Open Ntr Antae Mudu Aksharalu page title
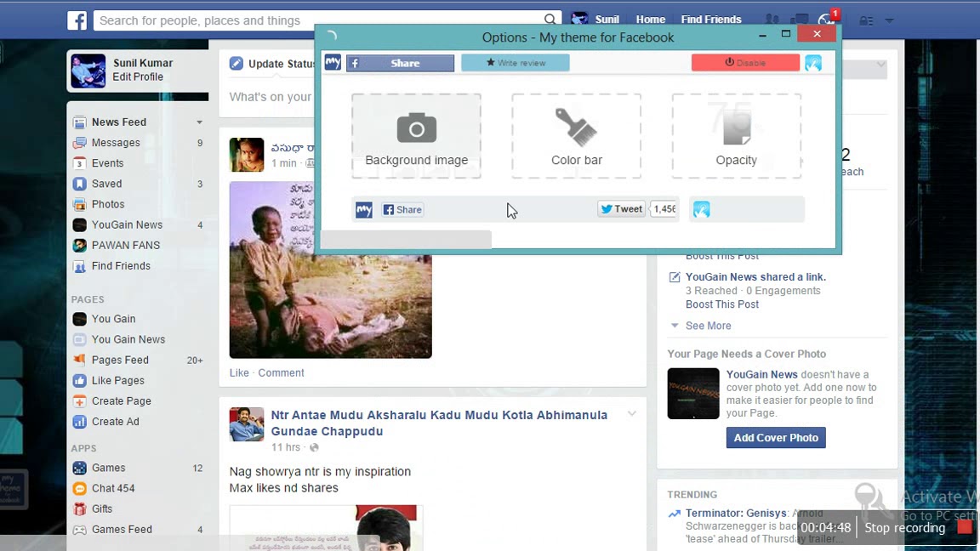This screenshot has width=980, height=551. (439, 423)
